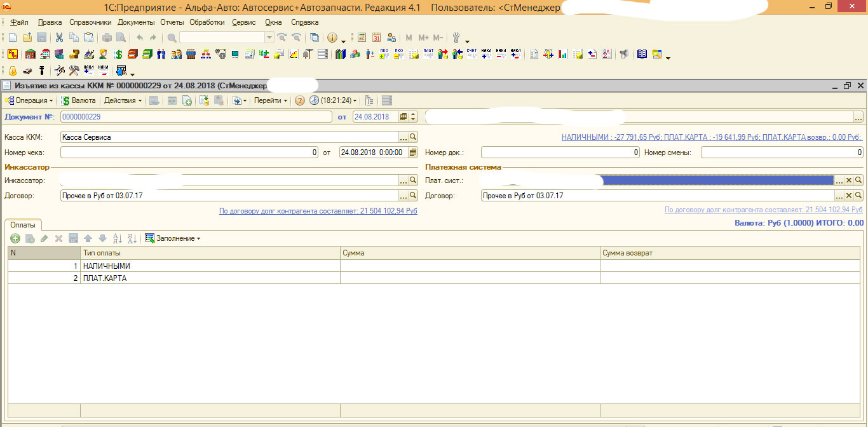This screenshot has width=868, height=427.
Task: Click the clear X button for Плат. сист. field
Action: point(848,180)
